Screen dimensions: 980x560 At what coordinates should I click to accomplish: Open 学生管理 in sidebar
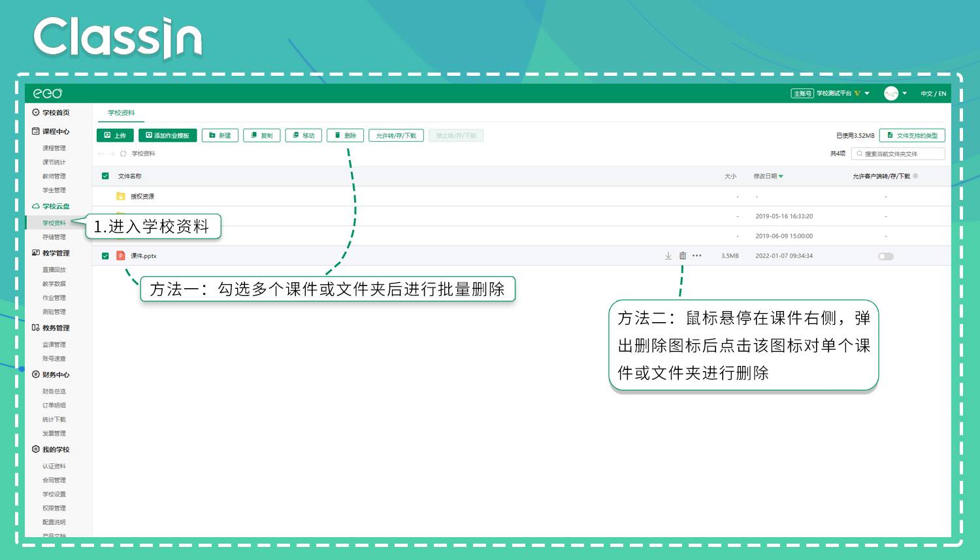tap(54, 190)
